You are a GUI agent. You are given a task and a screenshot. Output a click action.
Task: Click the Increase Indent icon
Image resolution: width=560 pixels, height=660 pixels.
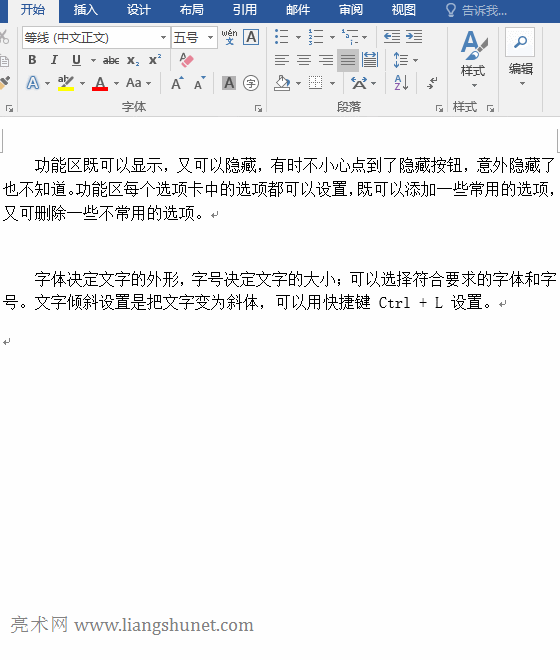pyautogui.click(x=414, y=37)
